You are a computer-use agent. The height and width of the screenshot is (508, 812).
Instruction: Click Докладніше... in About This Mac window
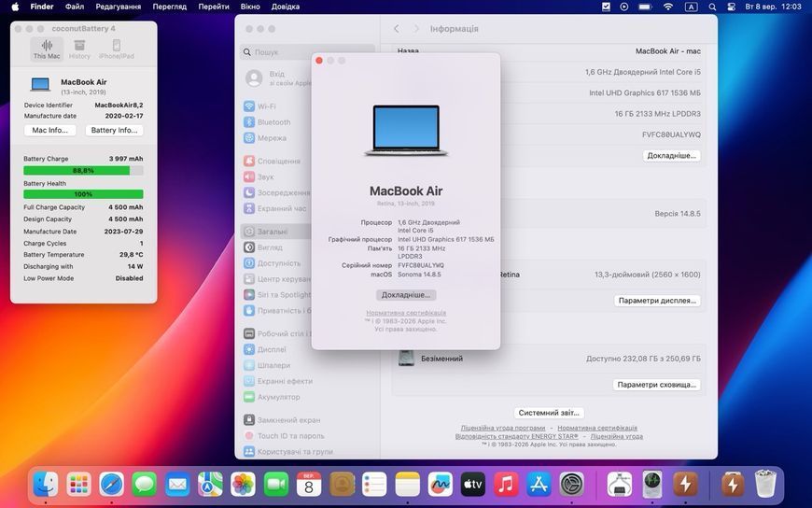406,295
